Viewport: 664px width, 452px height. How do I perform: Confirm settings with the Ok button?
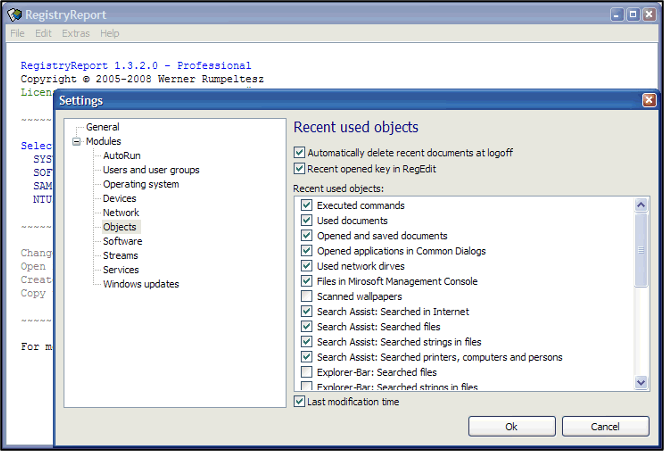[512, 427]
